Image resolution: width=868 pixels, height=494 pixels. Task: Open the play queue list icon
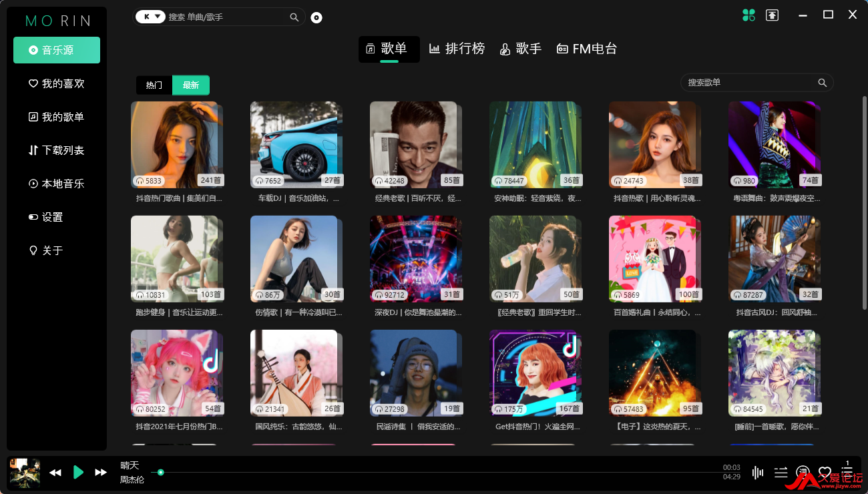click(847, 471)
